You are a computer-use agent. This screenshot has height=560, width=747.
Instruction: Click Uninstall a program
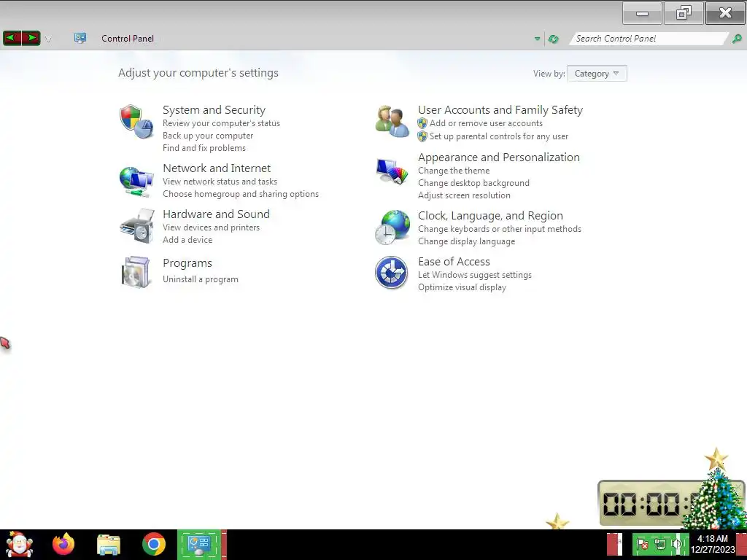tap(200, 279)
